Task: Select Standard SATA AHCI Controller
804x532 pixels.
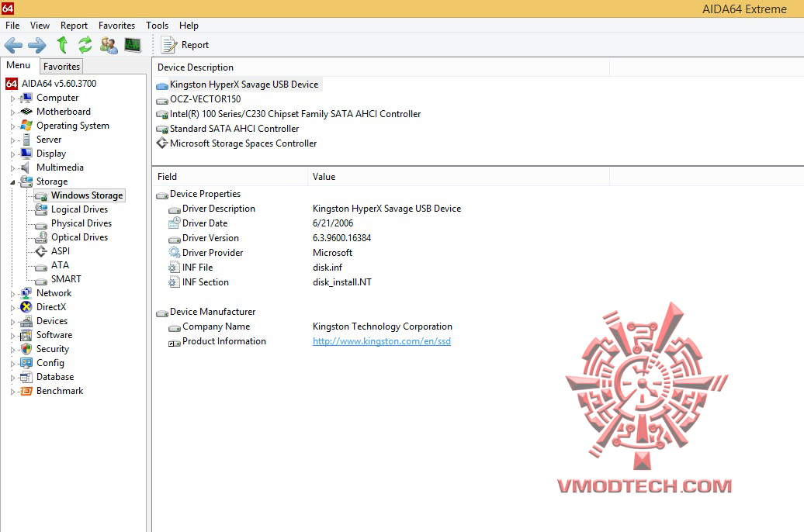Action: click(227, 130)
